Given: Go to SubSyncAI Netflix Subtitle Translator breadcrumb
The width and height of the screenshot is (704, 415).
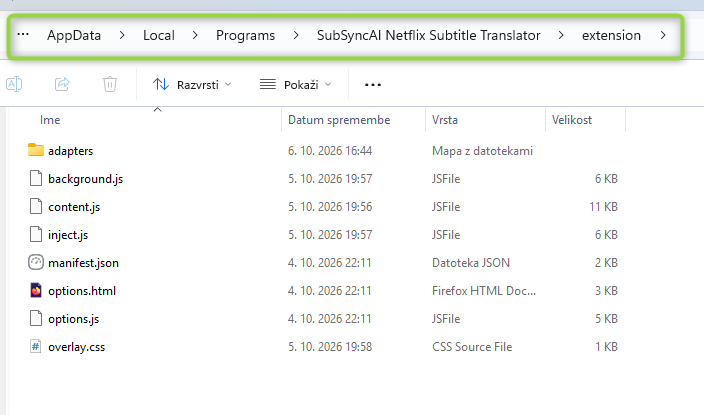Looking at the screenshot, I should point(428,35).
